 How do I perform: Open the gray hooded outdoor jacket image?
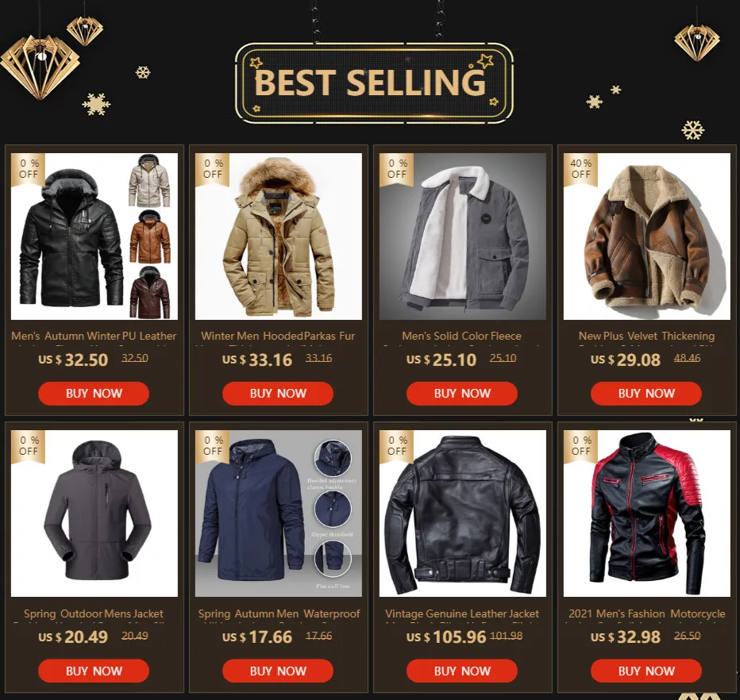94,513
